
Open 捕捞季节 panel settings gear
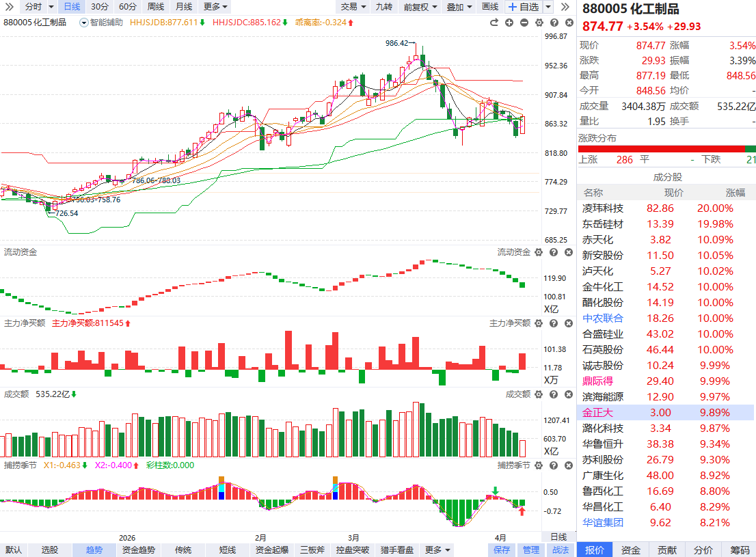tap(539, 465)
